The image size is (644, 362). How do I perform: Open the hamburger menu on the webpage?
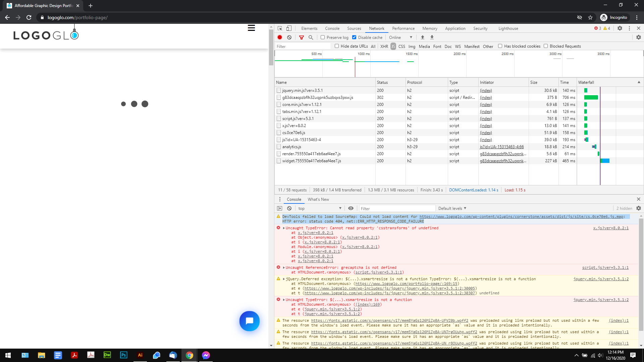pos(251,28)
